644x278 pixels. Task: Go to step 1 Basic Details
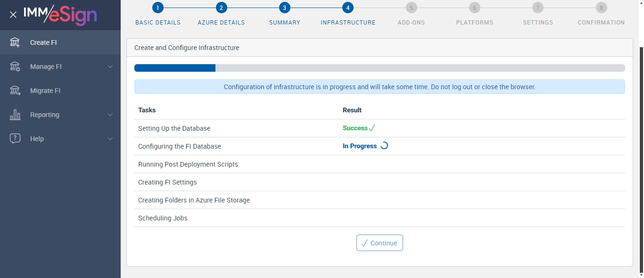click(157, 8)
